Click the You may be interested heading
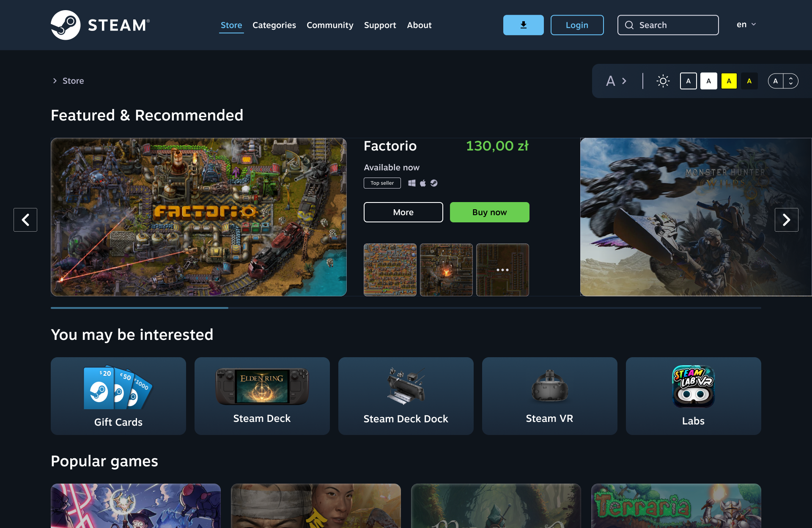812x528 pixels. [132, 334]
